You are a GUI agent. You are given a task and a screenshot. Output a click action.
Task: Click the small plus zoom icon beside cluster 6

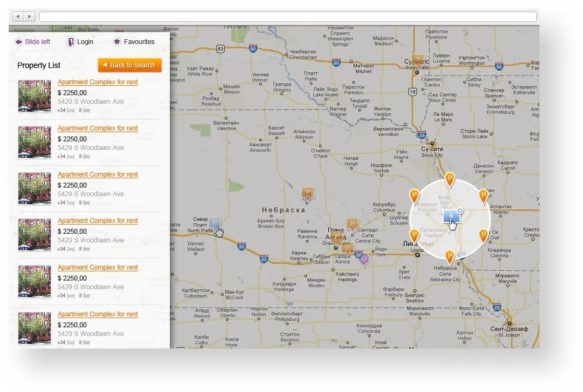(x=460, y=210)
